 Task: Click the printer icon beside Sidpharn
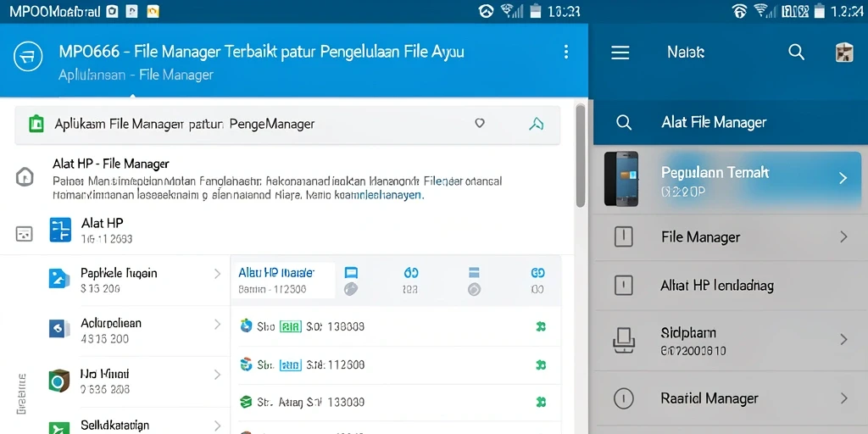pos(624,340)
